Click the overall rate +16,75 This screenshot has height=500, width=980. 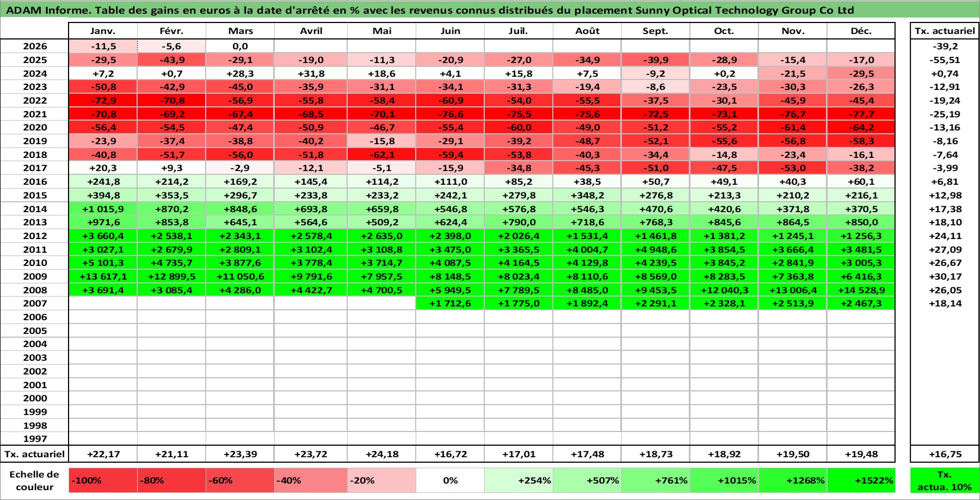(945, 454)
